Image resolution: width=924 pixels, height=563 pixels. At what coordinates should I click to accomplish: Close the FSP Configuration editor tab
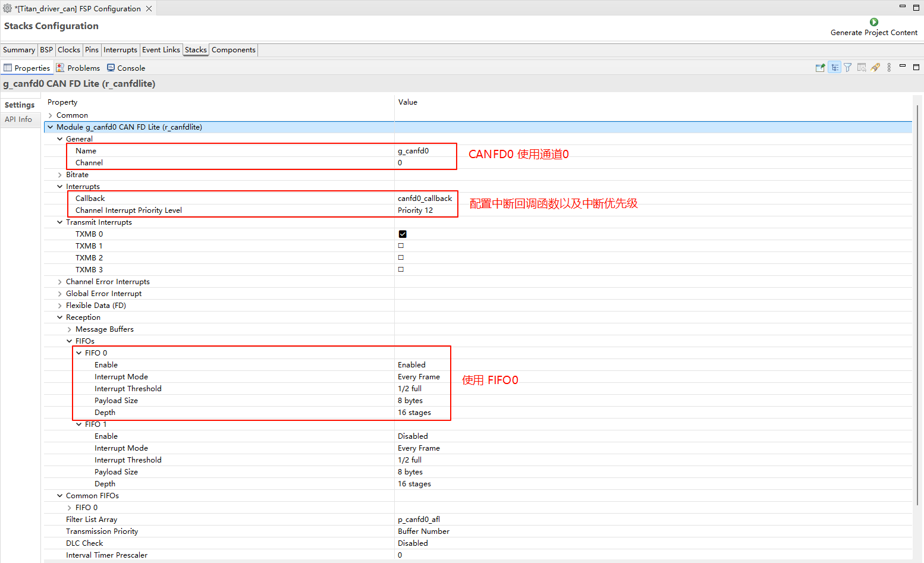click(149, 8)
